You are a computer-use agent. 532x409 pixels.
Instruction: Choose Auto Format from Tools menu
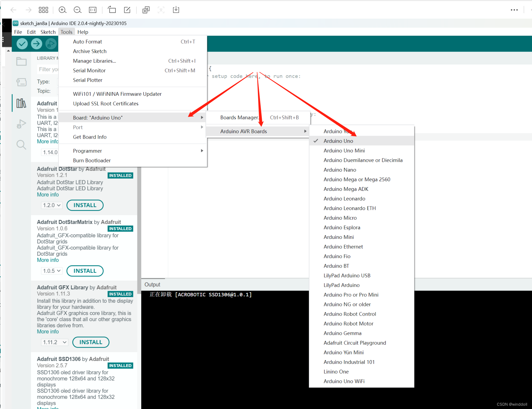133,41
